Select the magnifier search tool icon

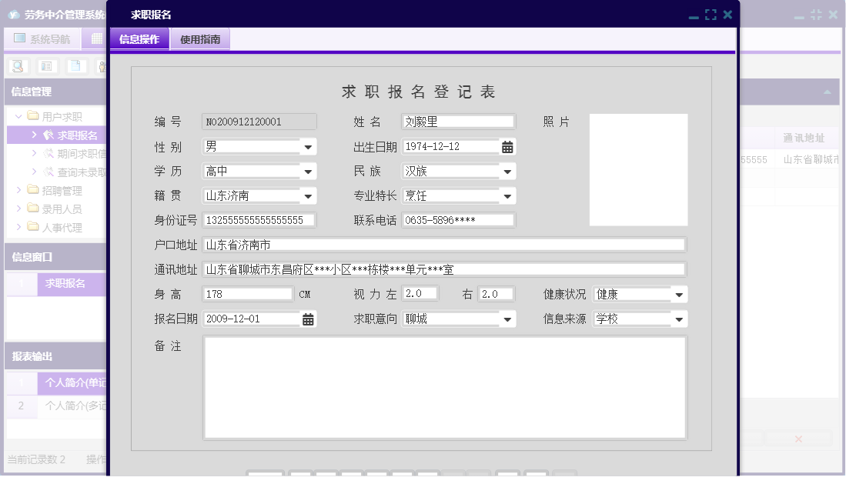pos(17,66)
